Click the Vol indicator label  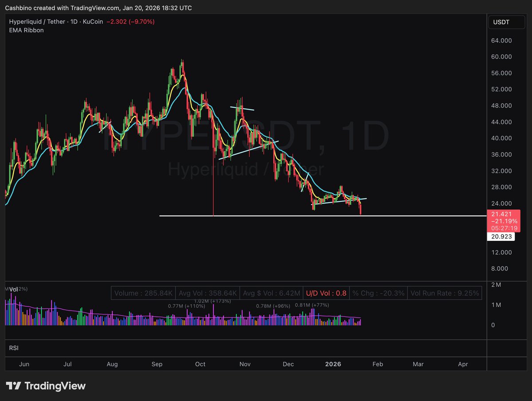tap(14, 289)
